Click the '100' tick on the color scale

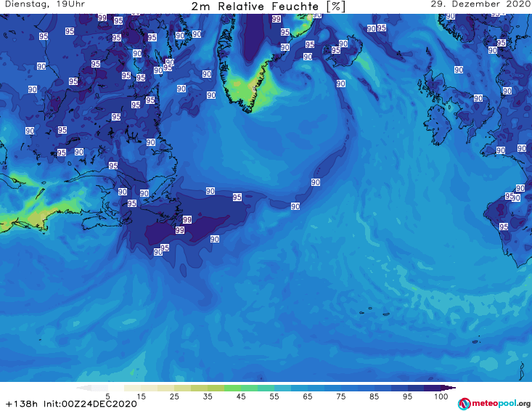pyautogui.click(x=441, y=396)
